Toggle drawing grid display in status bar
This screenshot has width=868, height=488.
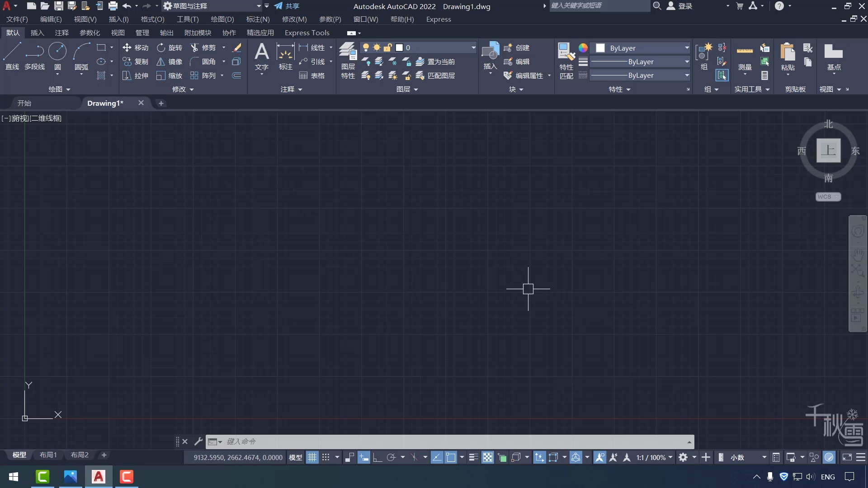pos(312,457)
